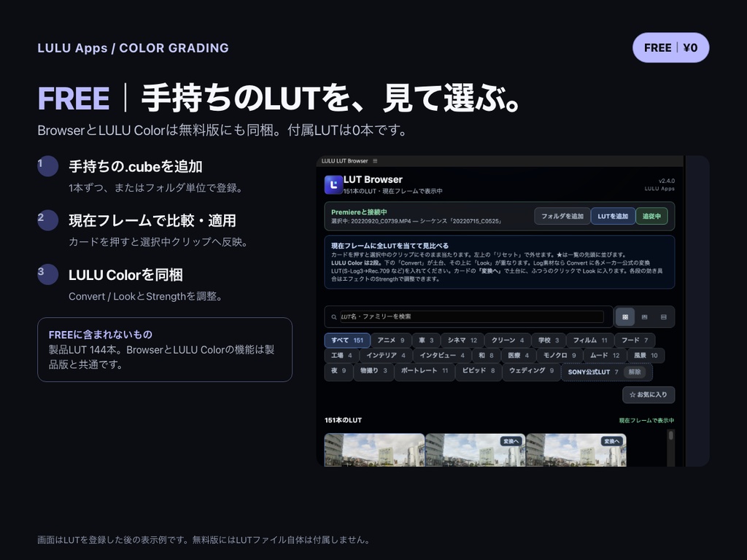Select the インタビュー 4 filter chip
The image size is (747, 560).
441,356
